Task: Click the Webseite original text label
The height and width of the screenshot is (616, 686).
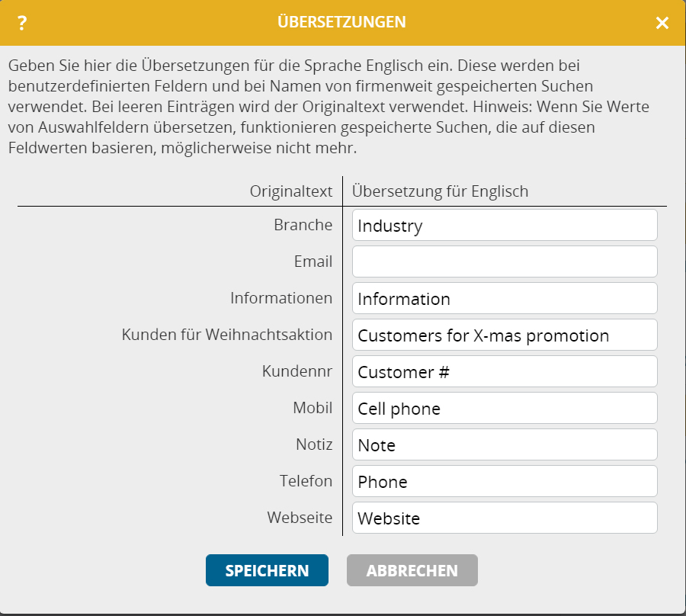Action: 300,518
